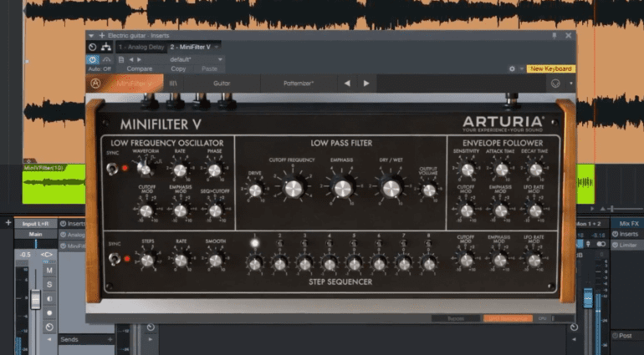
Task: Collapse the Electric guitar Inserts header triangle
Action: [x=91, y=36]
